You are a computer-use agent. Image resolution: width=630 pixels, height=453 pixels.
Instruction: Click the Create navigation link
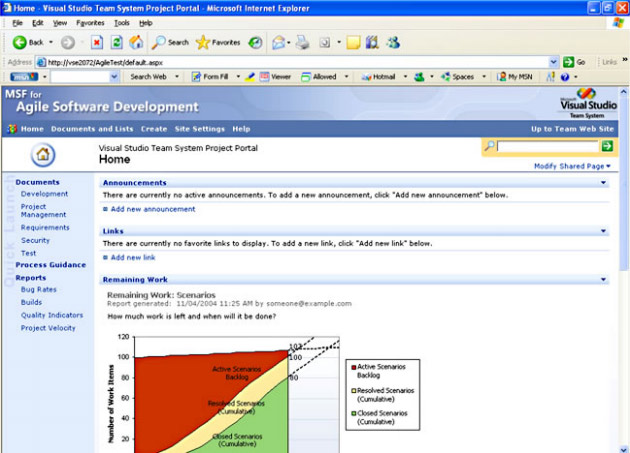click(x=154, y=129)
